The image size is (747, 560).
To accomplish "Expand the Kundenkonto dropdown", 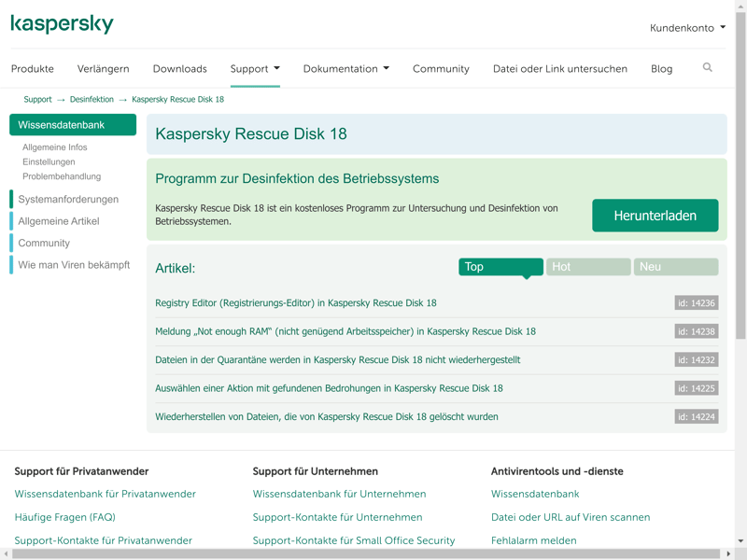I will [688, 28].
